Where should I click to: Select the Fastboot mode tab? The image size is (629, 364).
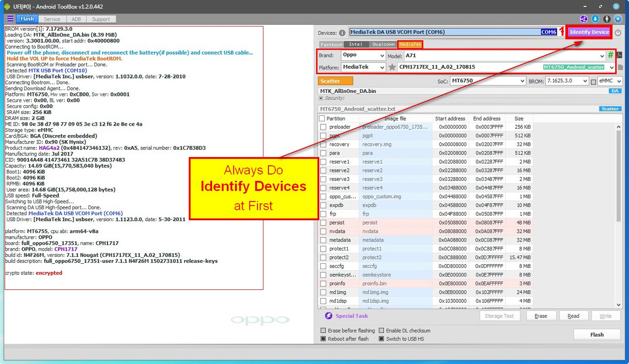(332, 44)
